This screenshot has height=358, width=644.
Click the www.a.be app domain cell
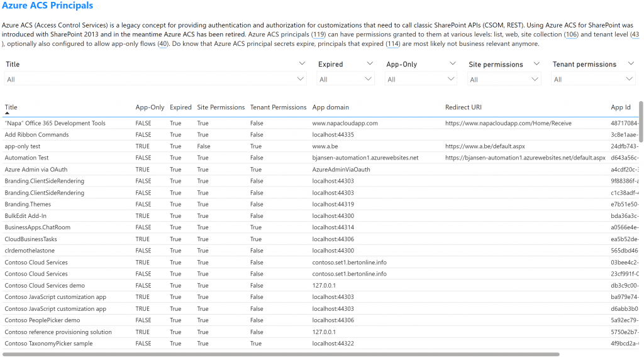coord(325,146)
